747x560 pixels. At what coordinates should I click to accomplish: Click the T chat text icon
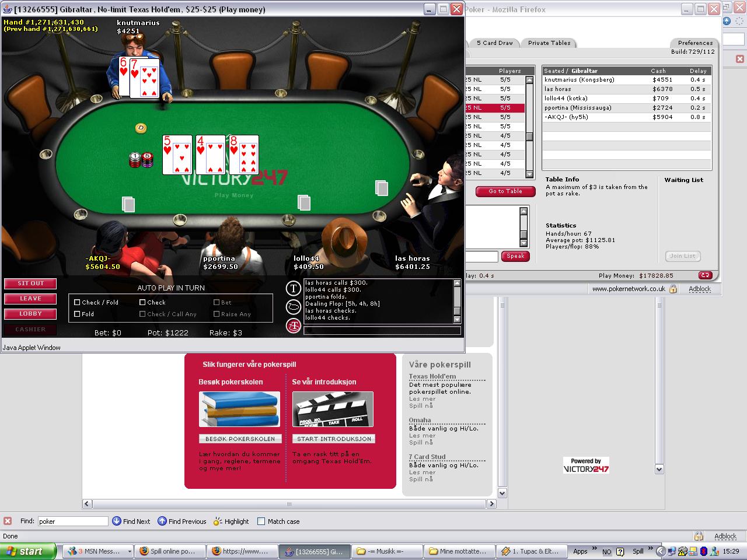coord(293,288)
